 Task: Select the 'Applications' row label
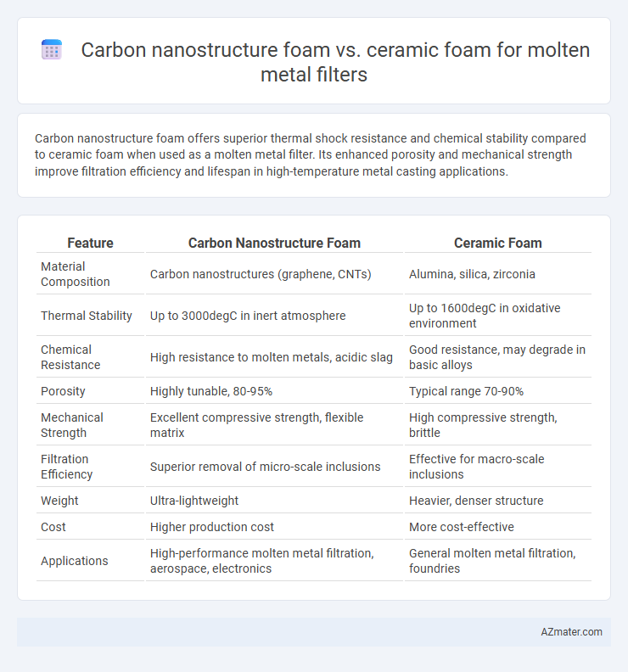(75, 560)
